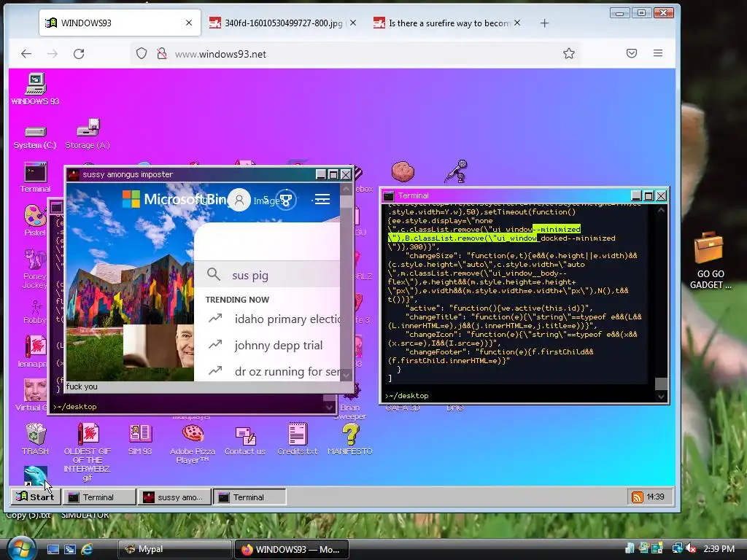Click the Bing rewards trophy icon
The image size is (747, 560).
pos(285,200)
